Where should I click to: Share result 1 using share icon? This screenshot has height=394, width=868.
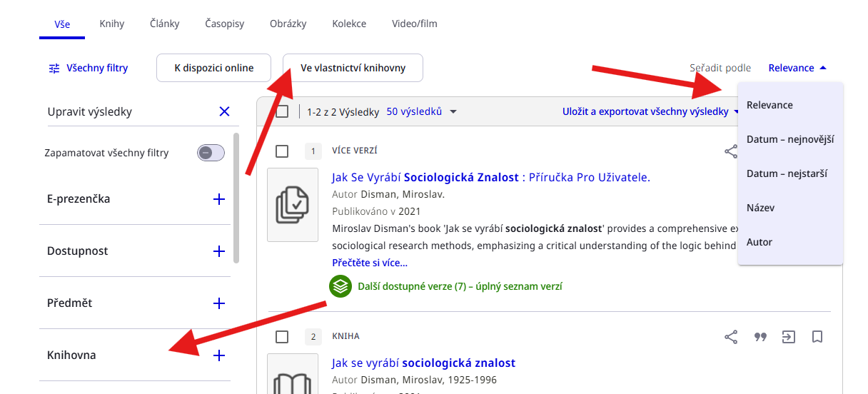coord(731,151)
